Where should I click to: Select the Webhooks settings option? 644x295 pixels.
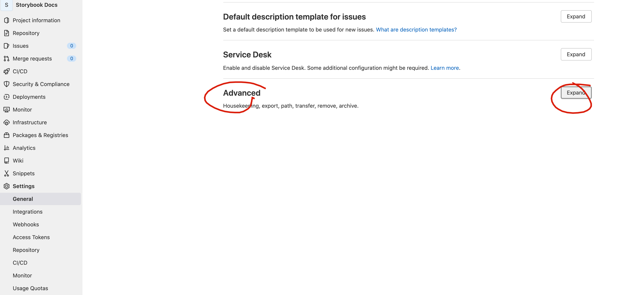[x=26, y=224]
